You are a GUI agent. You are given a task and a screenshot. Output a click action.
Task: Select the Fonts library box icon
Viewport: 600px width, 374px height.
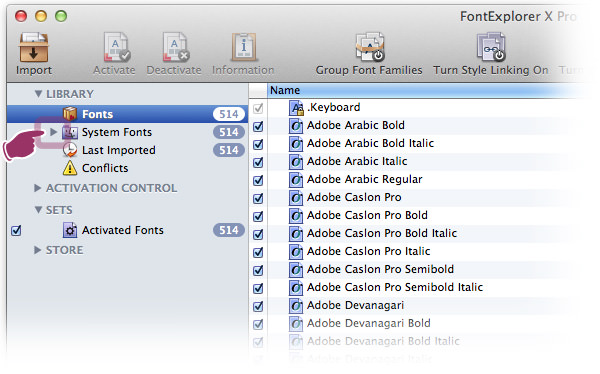pyautogui.click(x=70, y=114)
